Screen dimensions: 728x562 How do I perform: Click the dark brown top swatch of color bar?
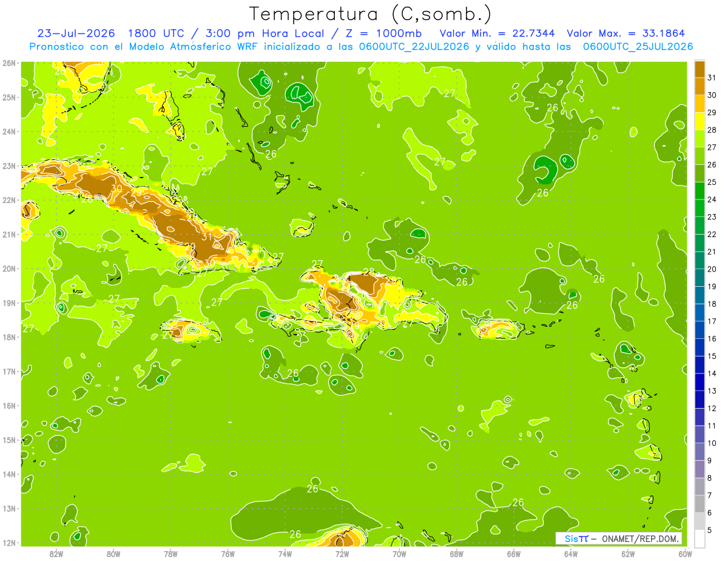[x=699, y=70]
